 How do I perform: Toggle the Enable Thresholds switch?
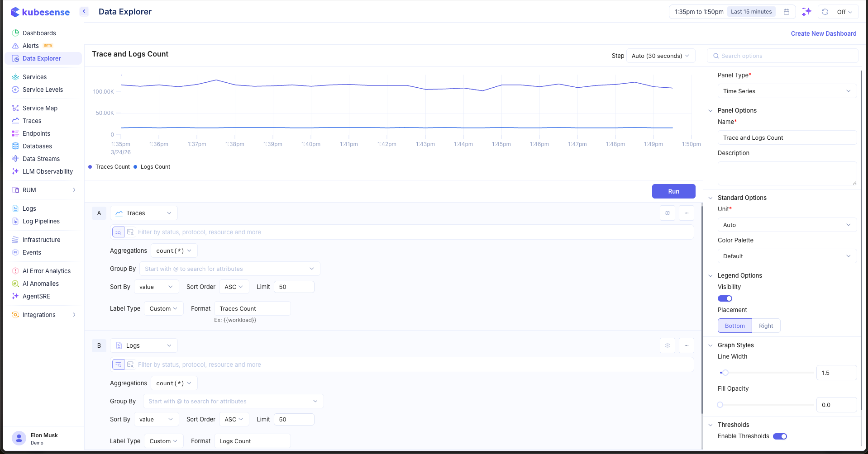780,436
